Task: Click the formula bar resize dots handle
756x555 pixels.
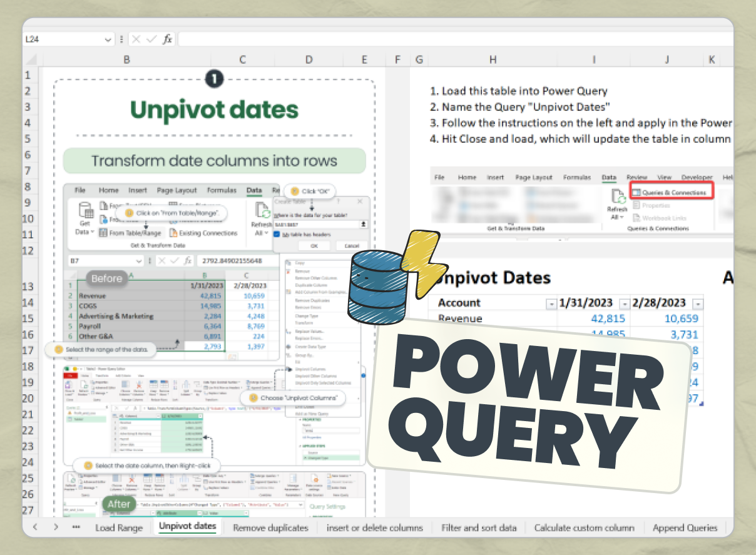Action: click(123, 39)
